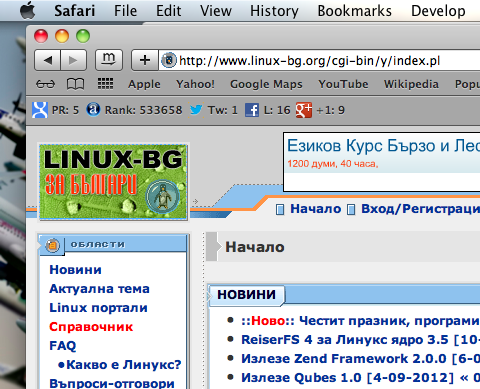Image resolution: width=480 pixels, height=389 pixels.
Task: Click in the address bar URL field
Action: (319, 60)
